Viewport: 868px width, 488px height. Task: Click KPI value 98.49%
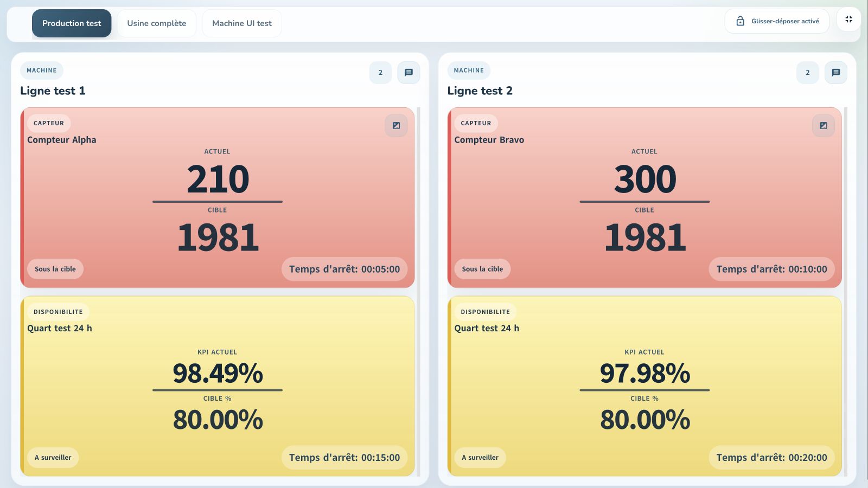tap(218, 373)
